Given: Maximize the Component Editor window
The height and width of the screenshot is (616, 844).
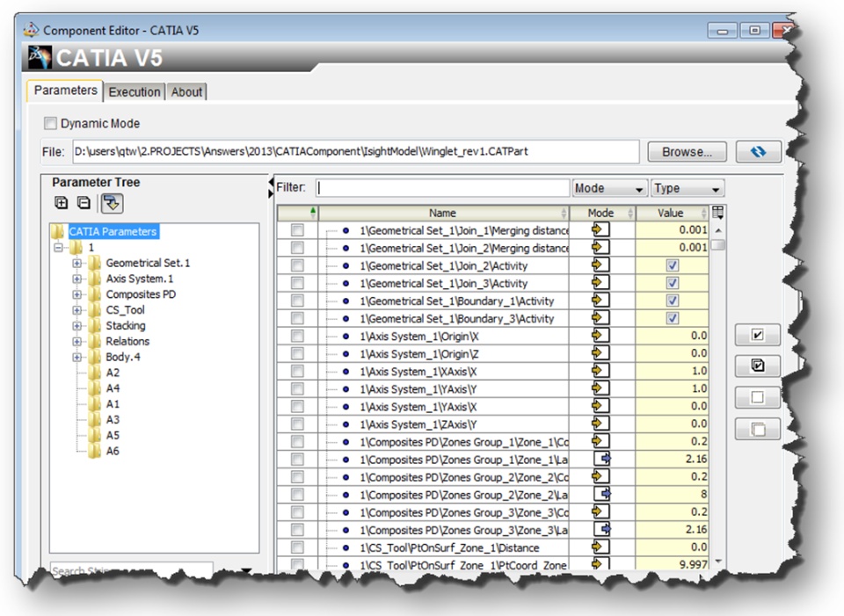Looking at the screenshot, I should [x=754, y=30].
